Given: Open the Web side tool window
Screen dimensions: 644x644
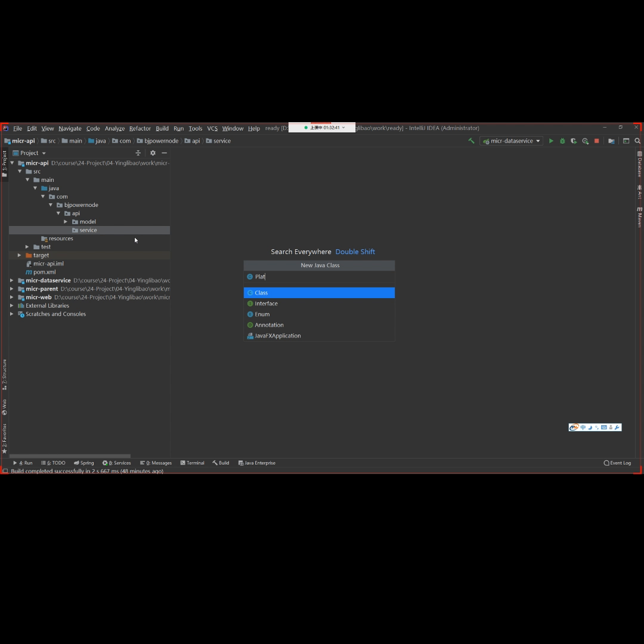Looking at the screenshot, I should (x=5, y=407).
